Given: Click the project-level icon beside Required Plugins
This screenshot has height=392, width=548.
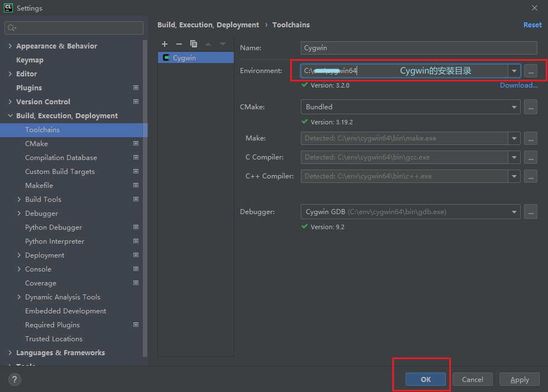Looking at the screenshot, I should pyautogui.click(x=136, y=325).
